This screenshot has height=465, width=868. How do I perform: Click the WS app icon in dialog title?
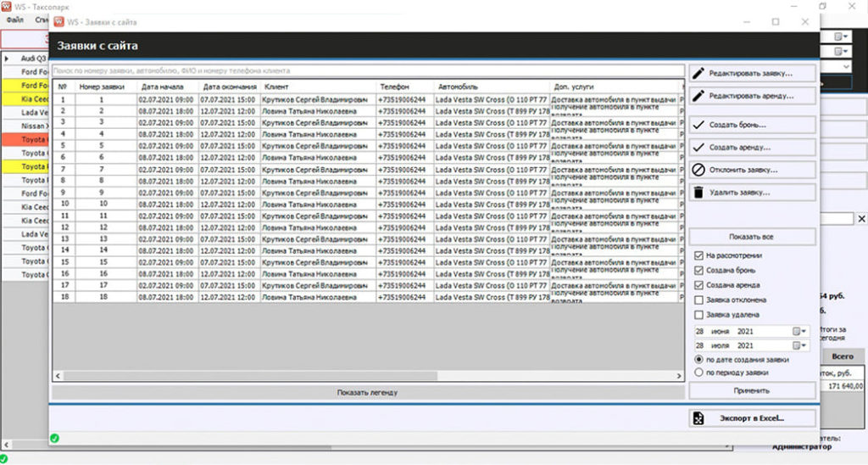coord(58,21)
